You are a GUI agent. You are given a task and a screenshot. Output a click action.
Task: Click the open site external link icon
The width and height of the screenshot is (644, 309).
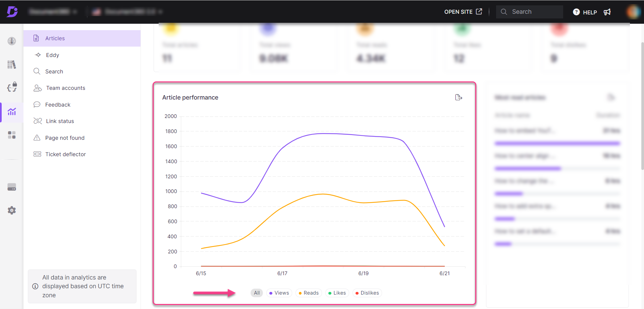tap(479, 11)
